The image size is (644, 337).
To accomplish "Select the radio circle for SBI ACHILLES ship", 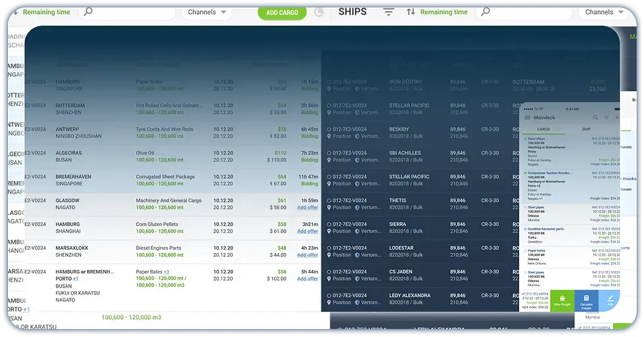I will pyautogui.click(x=329, y=154).
